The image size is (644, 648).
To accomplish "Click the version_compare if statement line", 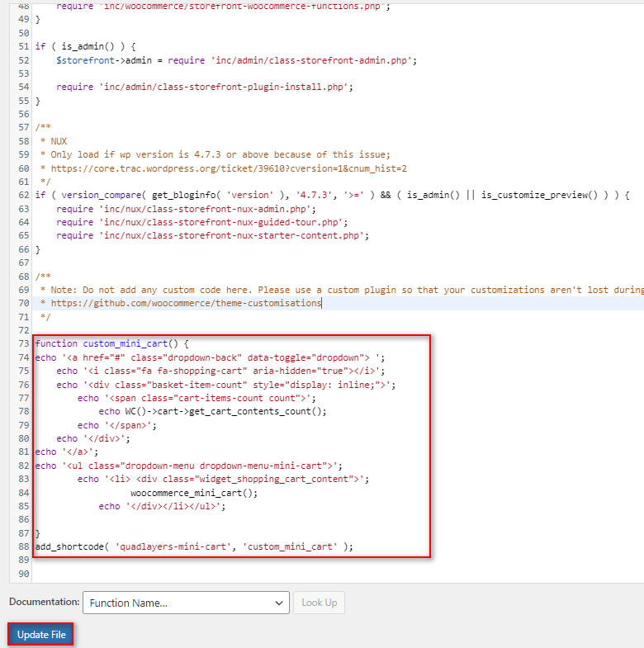I will [x=333, y=195].
